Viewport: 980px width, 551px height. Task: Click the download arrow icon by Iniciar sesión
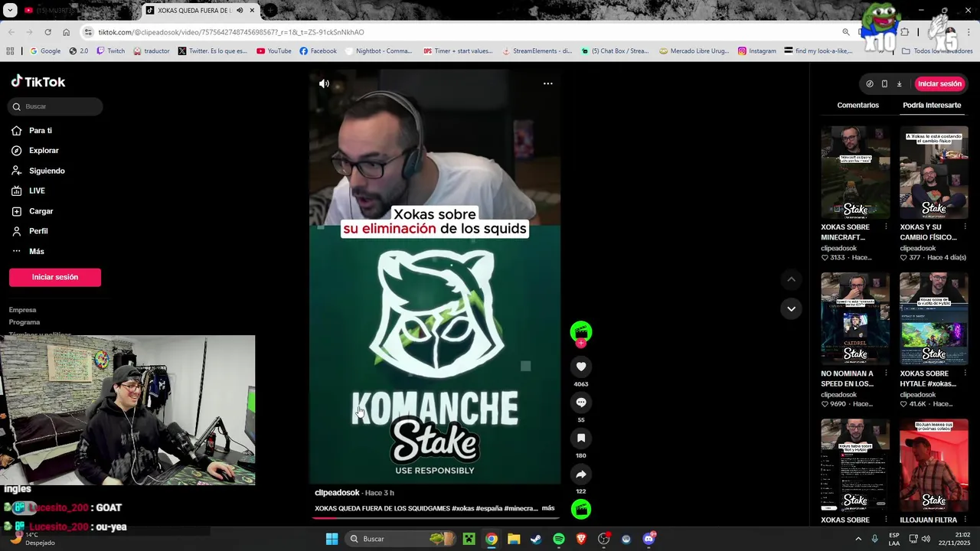coord(899,84)
